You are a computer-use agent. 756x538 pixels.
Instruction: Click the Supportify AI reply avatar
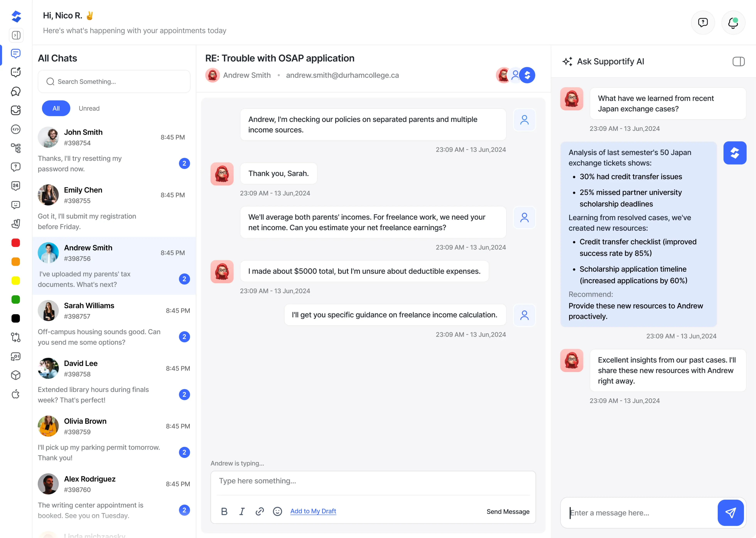[735, 153]
